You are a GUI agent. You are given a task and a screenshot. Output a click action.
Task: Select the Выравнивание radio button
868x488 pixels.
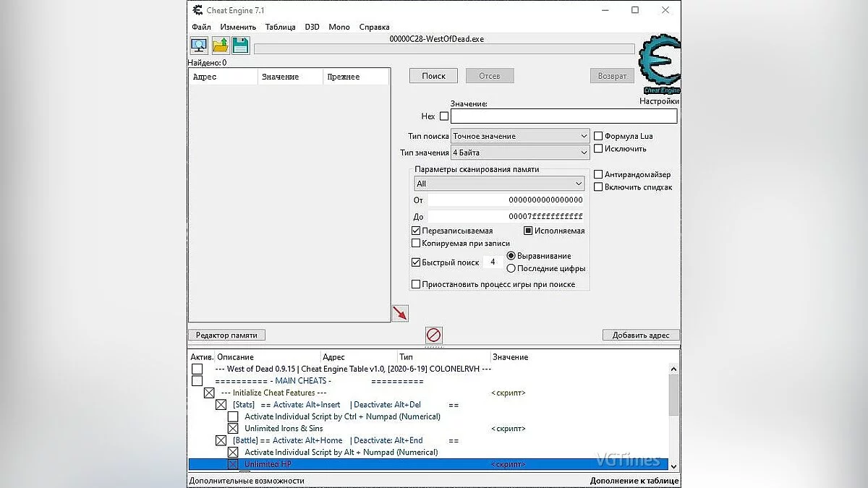tap(511, 256)
